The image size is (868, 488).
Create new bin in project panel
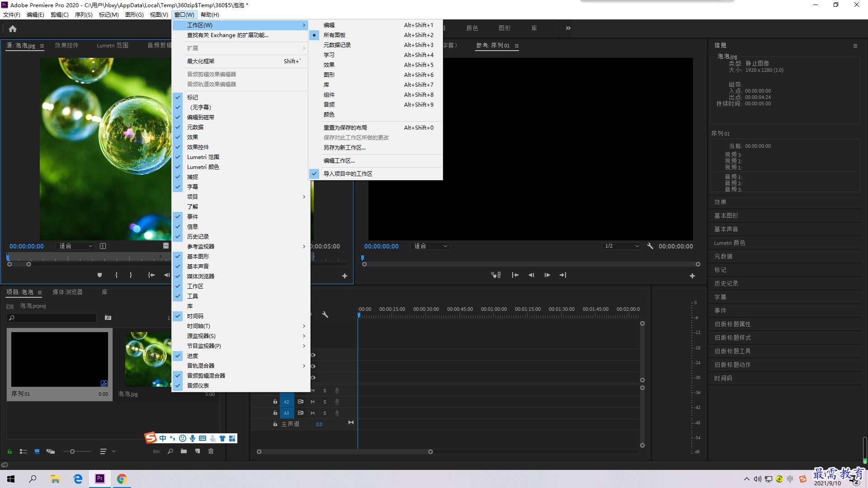pyautogui.click(x=184, y=451)
